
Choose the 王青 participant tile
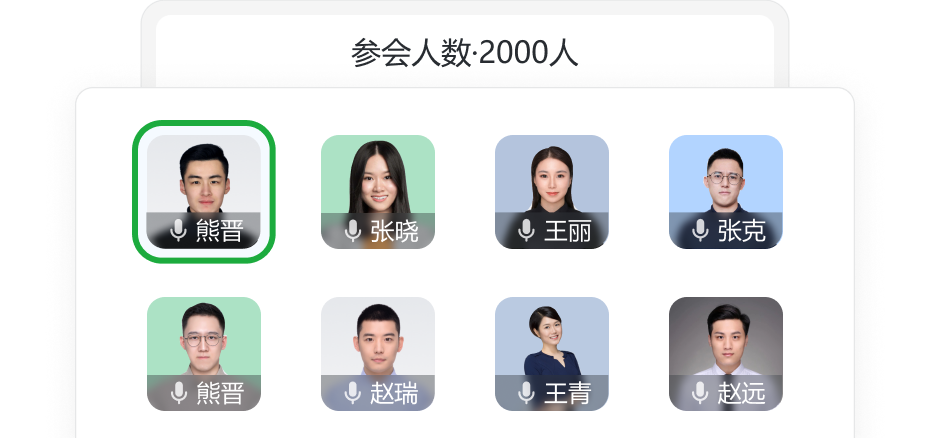click(552, 354)
